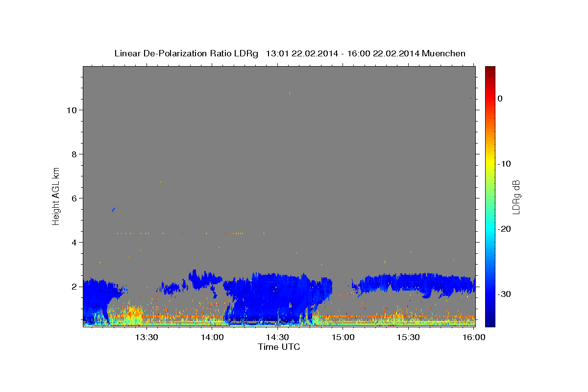Click the 'Muenchen' location label in title

[x=444, y=53]
